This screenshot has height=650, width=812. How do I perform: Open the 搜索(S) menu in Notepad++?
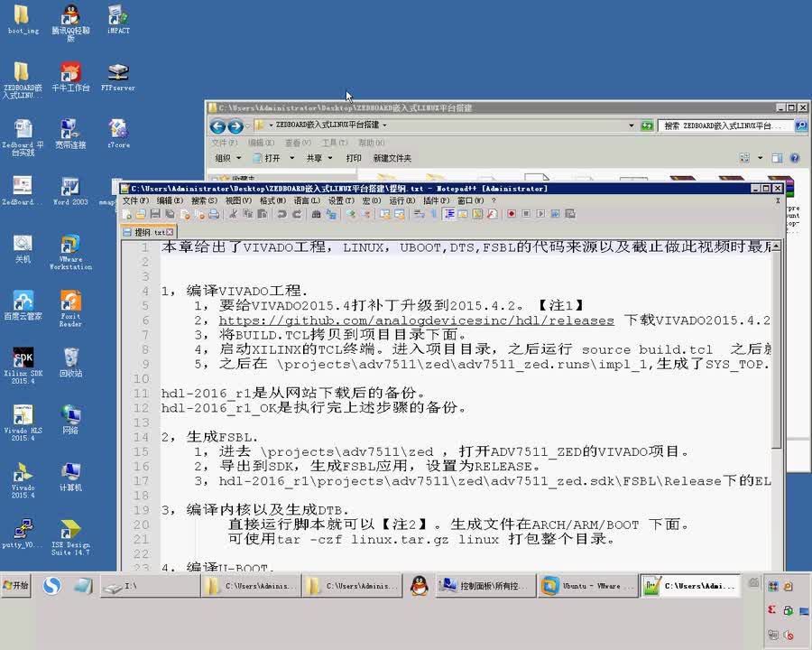[x=204, y=200]
